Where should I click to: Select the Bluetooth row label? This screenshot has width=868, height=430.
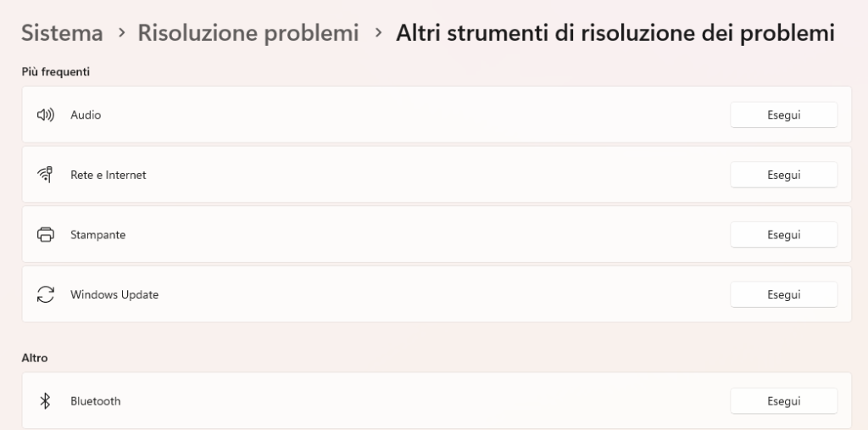[95, 401]
